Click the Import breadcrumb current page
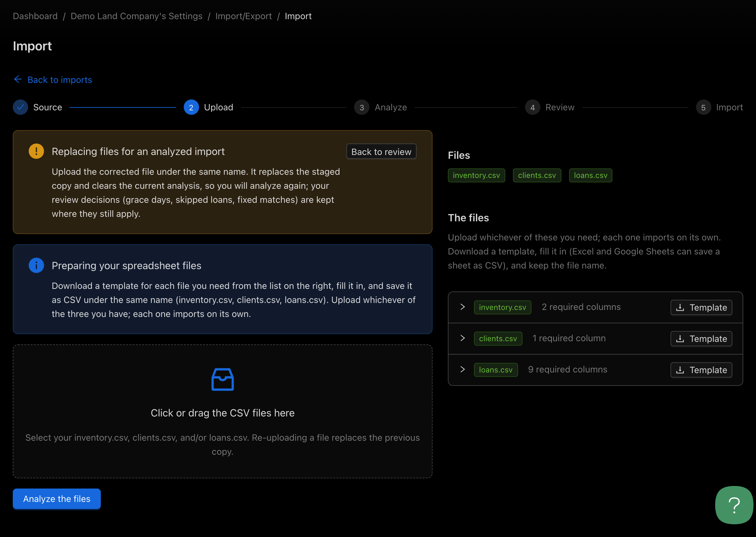756x537 pixels. coord(298,16)
